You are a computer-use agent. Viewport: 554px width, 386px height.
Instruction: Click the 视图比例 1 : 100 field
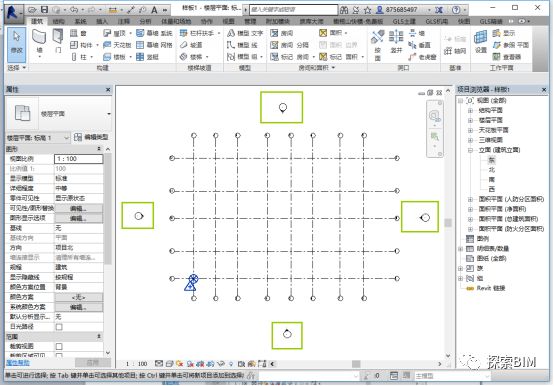pyautogui.click(x=79, y=159)
